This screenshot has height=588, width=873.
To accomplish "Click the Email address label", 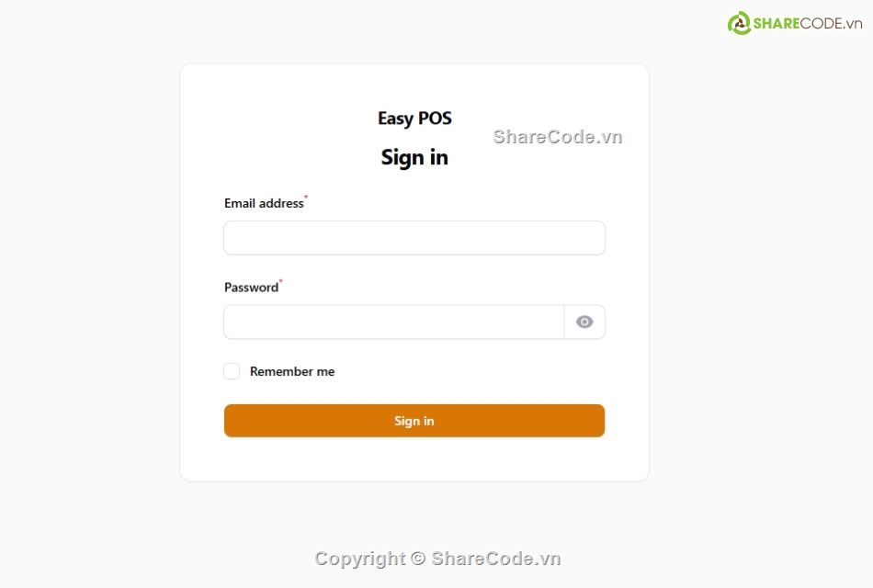I will (264, 203).
